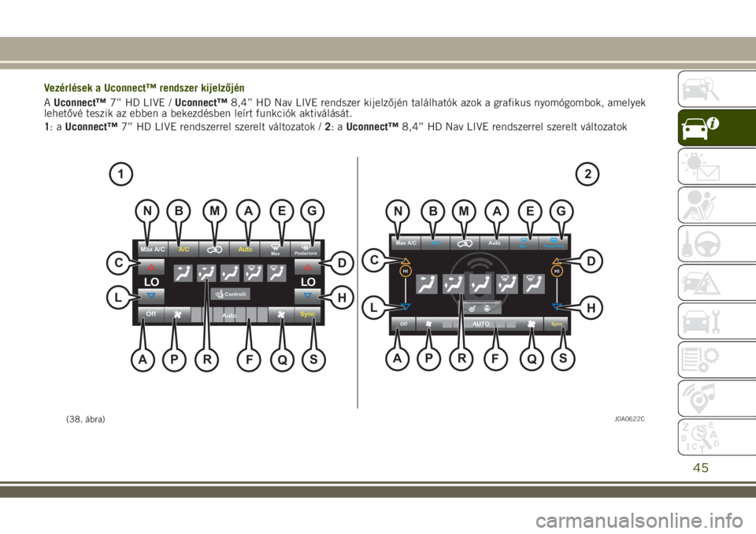Select bi-level face and floor airflow, panel 1
This screenshot has height=534, width=756.
pyautogui.click(x=206, y=273)
